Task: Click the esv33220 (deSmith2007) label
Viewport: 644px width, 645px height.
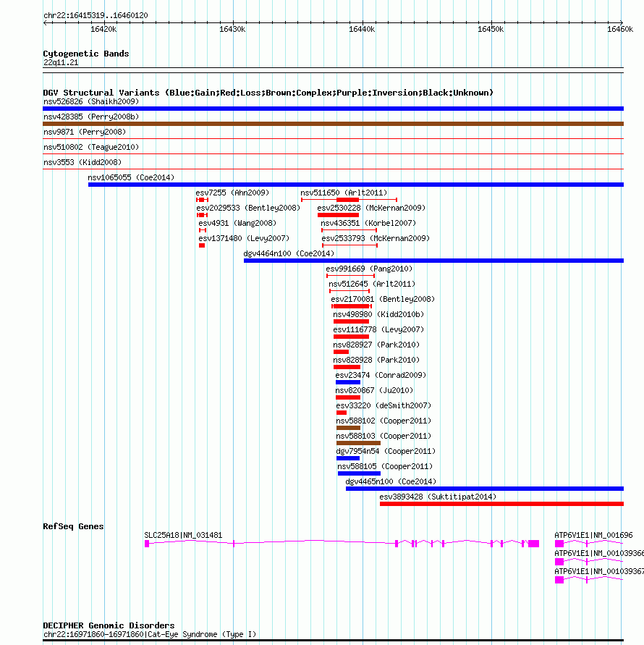Action: pos(384,406)
